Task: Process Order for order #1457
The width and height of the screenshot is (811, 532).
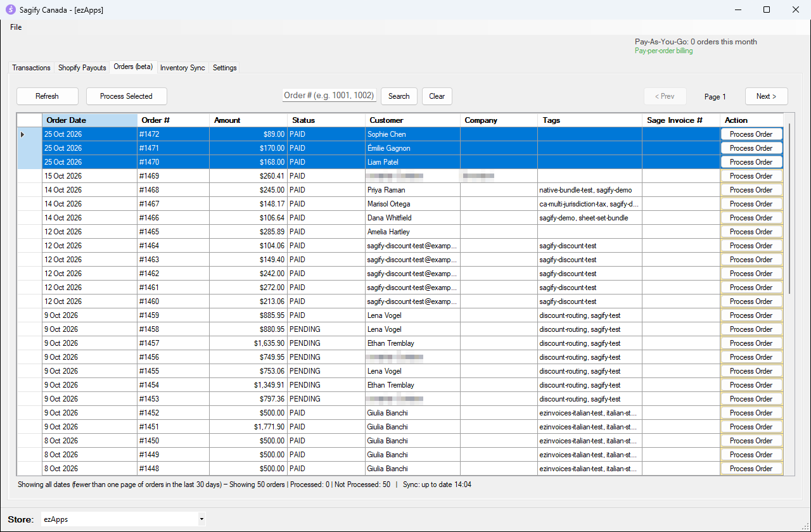Action: [x=751, y=343]
